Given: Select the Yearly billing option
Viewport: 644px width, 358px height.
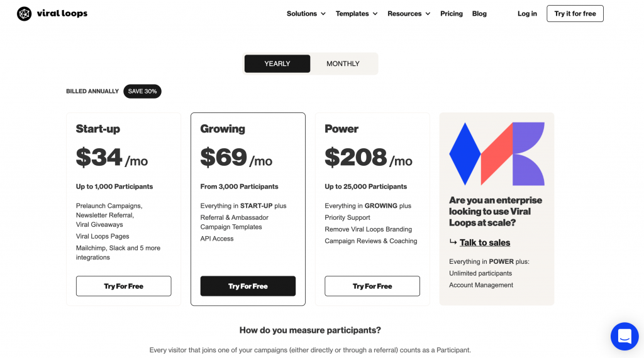Looking at the screenshot, I should (277, 63).
